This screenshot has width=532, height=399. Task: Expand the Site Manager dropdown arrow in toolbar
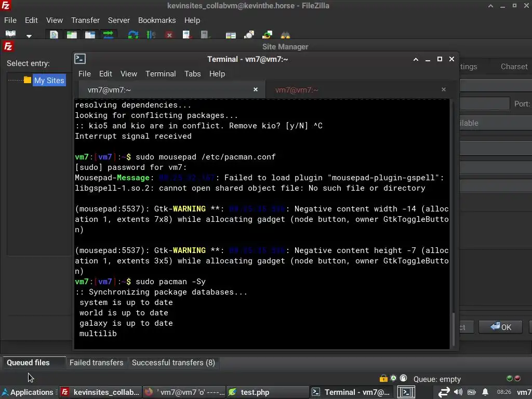pyautogui.click(x=29, y=35)
